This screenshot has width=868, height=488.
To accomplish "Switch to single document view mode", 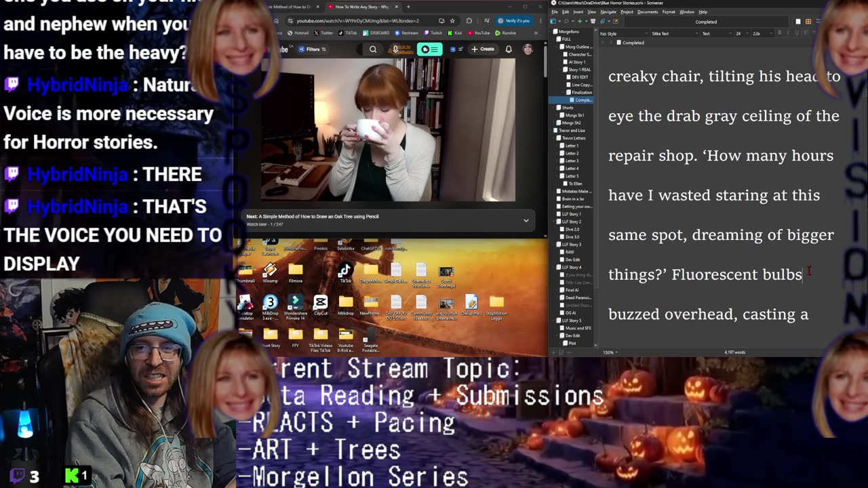I will [798, 22].
